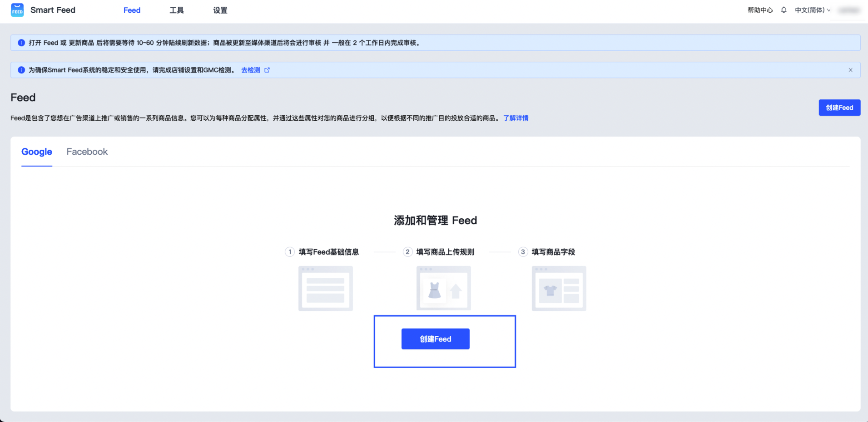Click the info icon beside the GMC detection message
Image resolution: width=868 pixels, height=422 pixels.
(21, 69)
